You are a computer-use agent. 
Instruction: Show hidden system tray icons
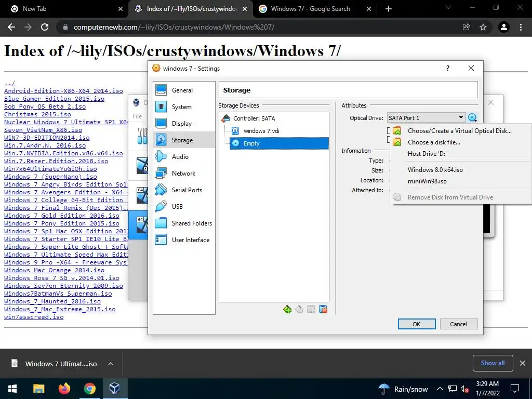point(440,389)
